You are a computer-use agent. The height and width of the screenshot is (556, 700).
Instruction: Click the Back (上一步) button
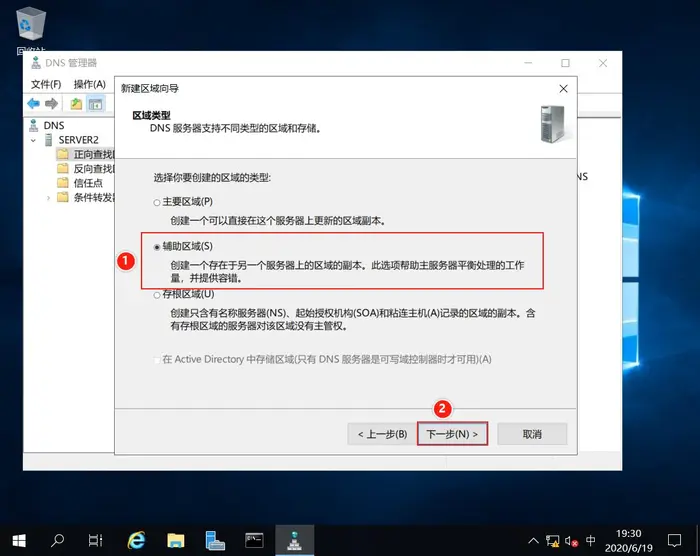point(383,434)
